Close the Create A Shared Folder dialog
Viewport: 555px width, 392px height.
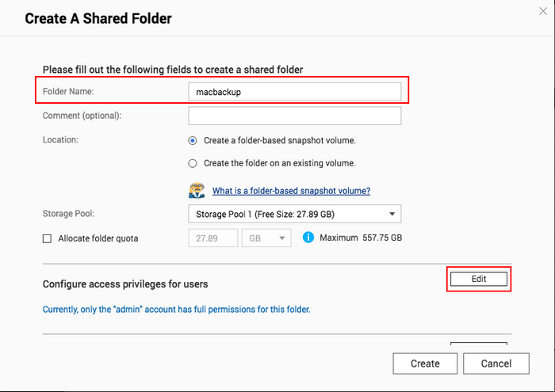coord(543,11)
